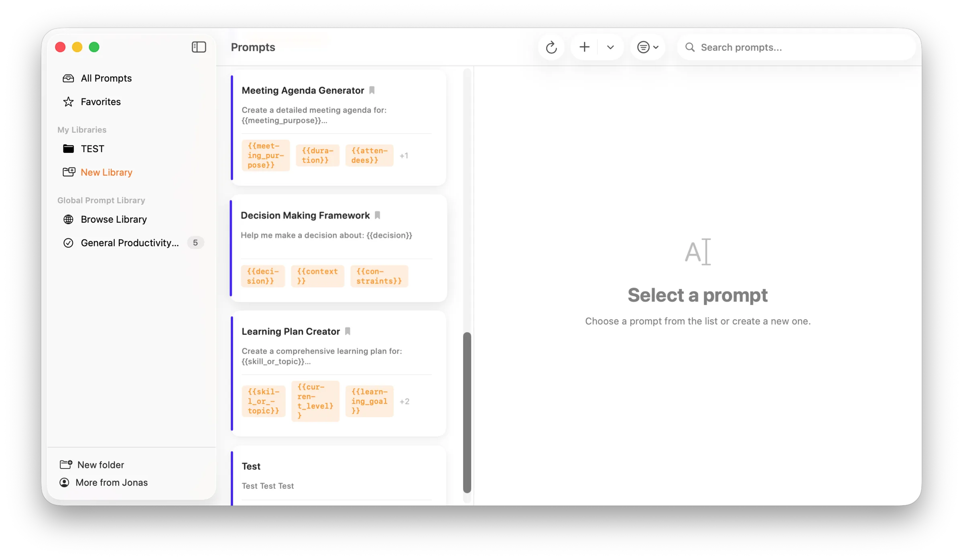
Task: Click the {{constraints}} variable tag
Action: (x=379, y=276)
